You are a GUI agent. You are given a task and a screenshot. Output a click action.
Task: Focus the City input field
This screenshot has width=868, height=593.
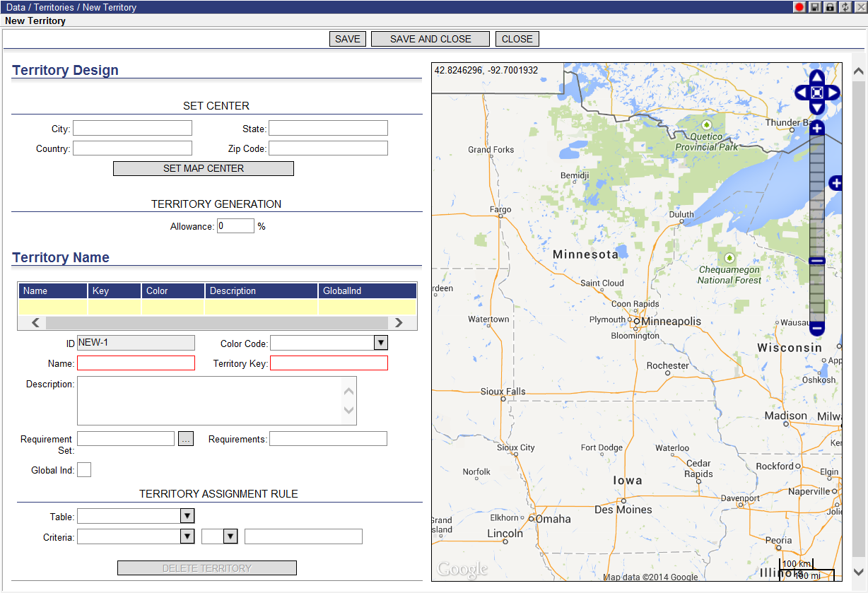point(133,128)
